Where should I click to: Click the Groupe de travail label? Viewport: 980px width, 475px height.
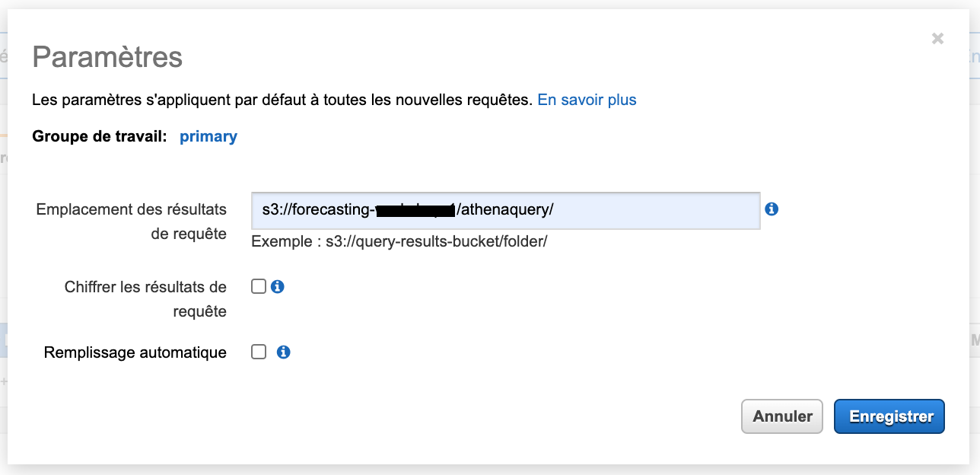(100, 137)
